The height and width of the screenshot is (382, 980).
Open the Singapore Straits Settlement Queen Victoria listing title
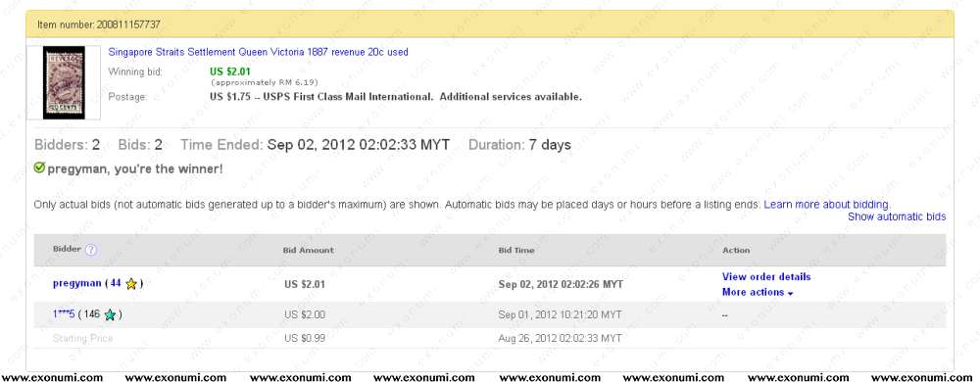[258, 53]
